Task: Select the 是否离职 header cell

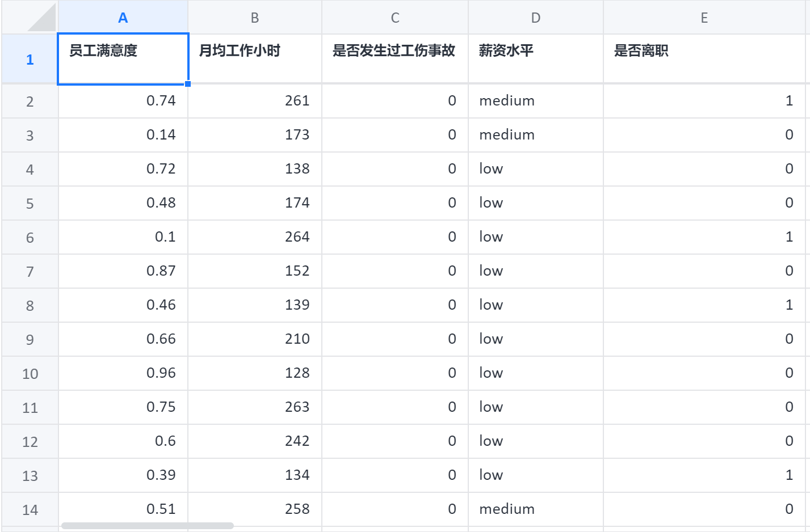Action: pyautogui.click(x=704, y=58)
